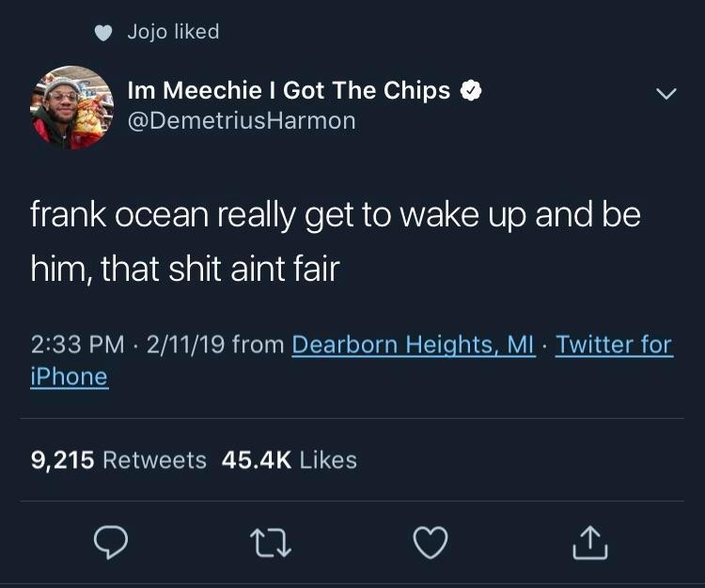The image size is (705, 588).
Task: Click the 2:33 PM timestamp
Action: (x=78, y=345)
